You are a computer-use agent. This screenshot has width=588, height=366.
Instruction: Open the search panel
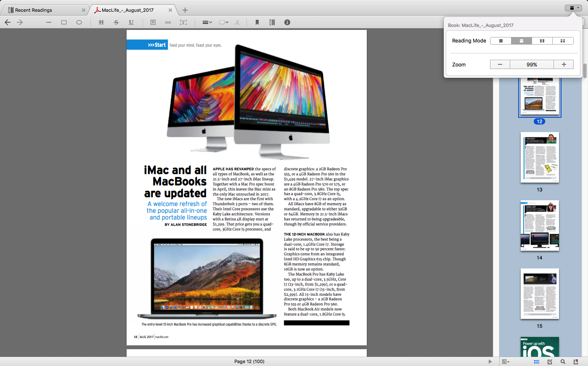[x=563, y=361]
